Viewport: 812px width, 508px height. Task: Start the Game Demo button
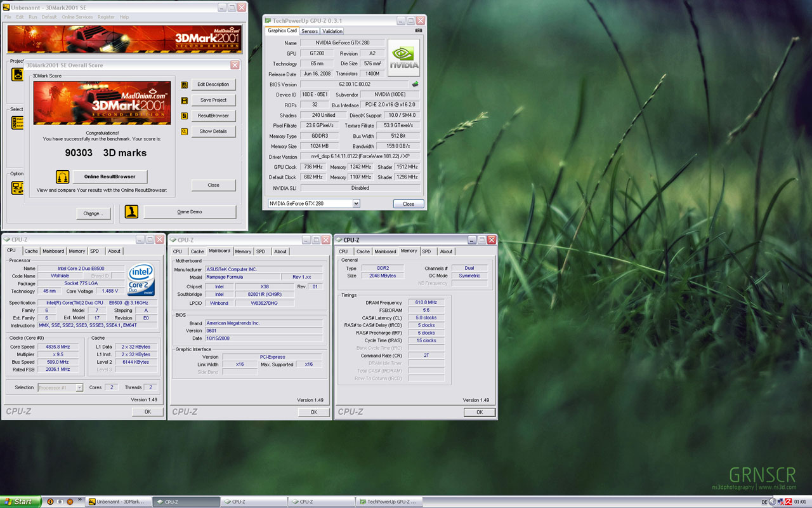click(x=190, y=212)
